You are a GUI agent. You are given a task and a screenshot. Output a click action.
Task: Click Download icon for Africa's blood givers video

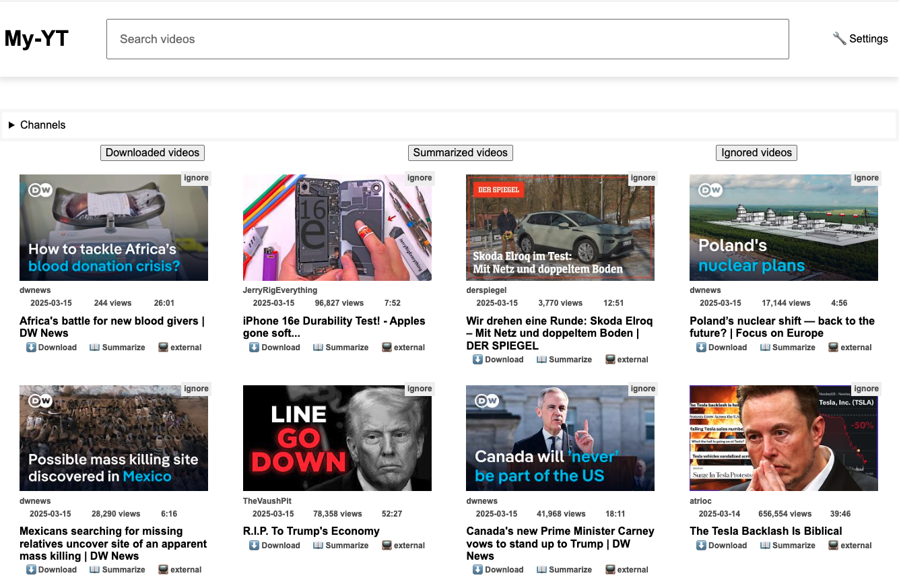point(31,348)
